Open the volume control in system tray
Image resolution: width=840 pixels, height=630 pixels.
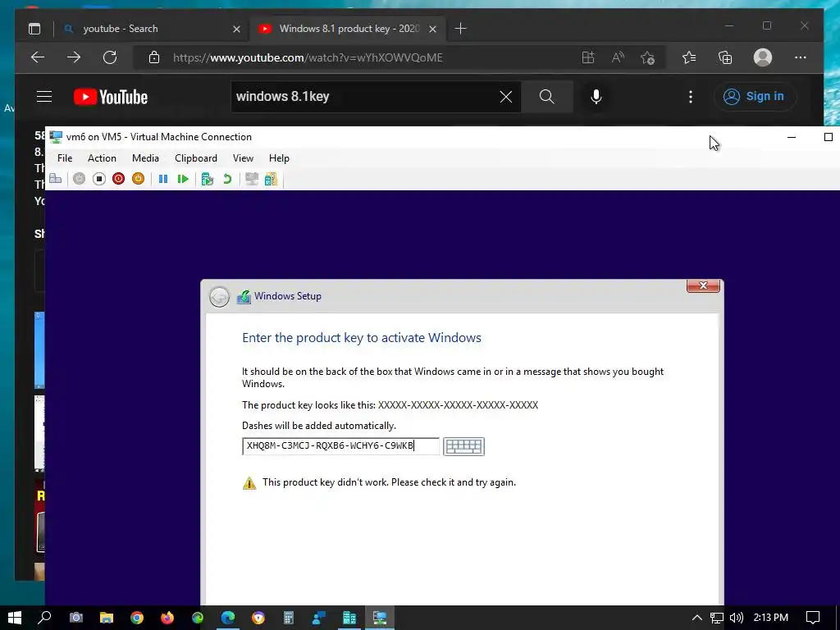(x=737, y=618)
